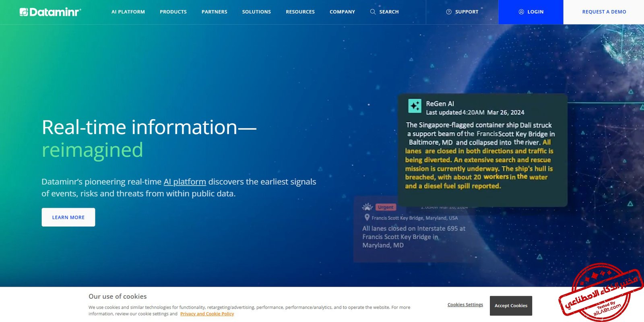Open the Company menu
Screen dimensions: 644x322
point(342,12)
